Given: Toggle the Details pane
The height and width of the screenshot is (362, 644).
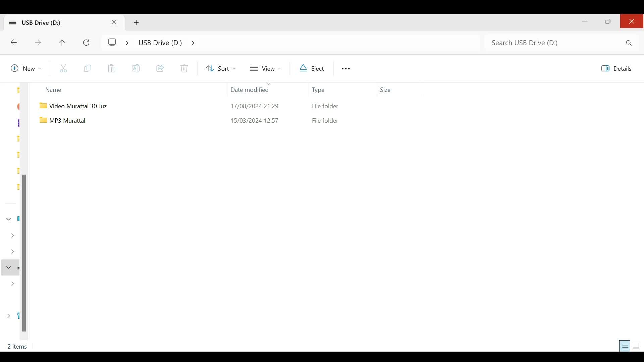Looking at the screenshot, I should (x=616, y=69).
